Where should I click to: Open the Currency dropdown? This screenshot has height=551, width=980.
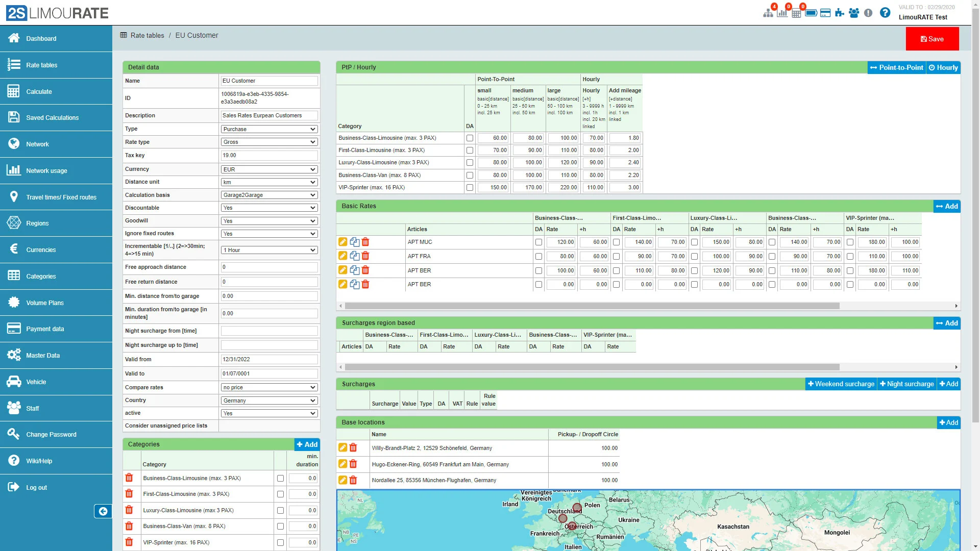click(x=269, y=169)
